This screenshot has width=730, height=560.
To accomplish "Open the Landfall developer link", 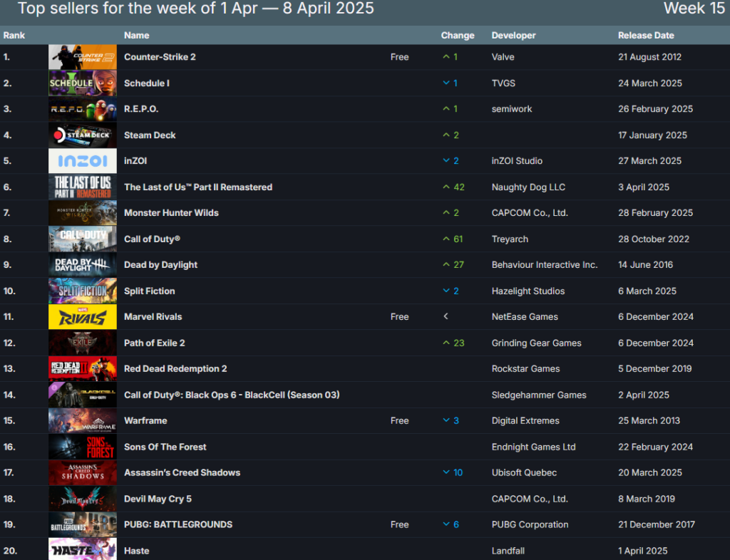I will (x=508, y=551).
